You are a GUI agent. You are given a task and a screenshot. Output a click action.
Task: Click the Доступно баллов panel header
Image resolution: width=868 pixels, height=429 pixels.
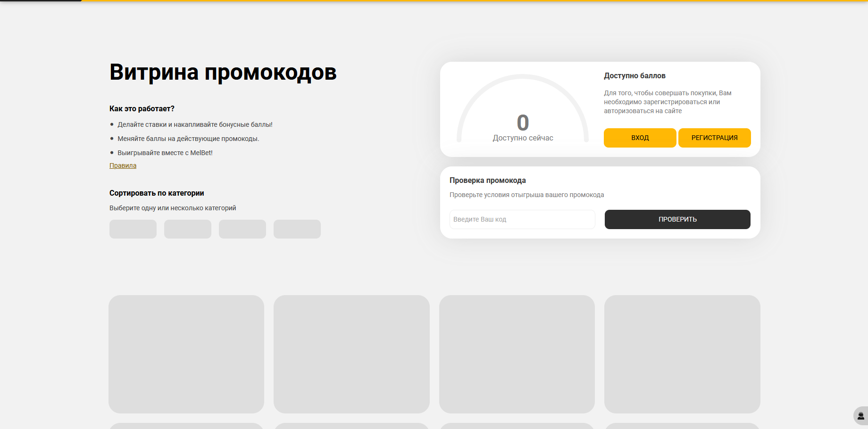click(x=634, y=75)
